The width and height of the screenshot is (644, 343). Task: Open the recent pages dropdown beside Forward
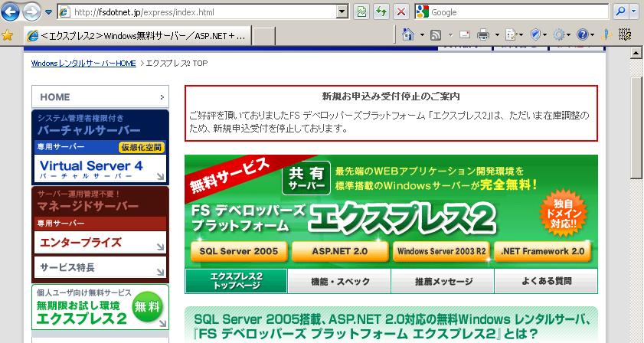tap(48, 12)
